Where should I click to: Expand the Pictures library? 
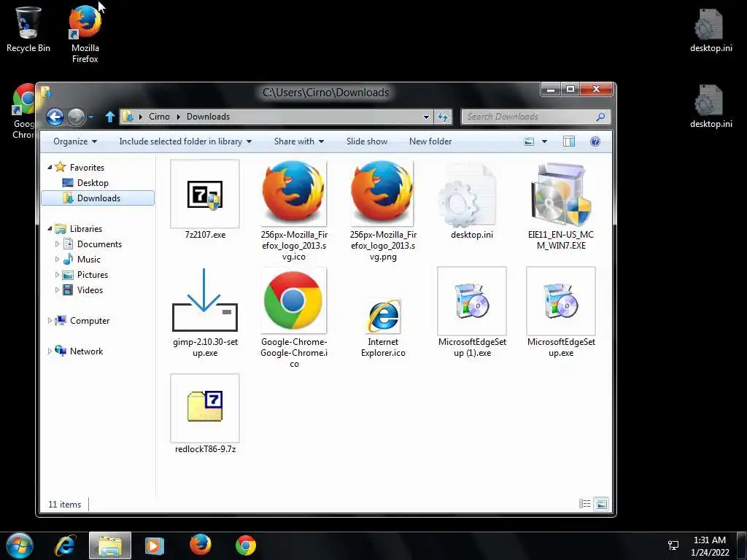57,275
